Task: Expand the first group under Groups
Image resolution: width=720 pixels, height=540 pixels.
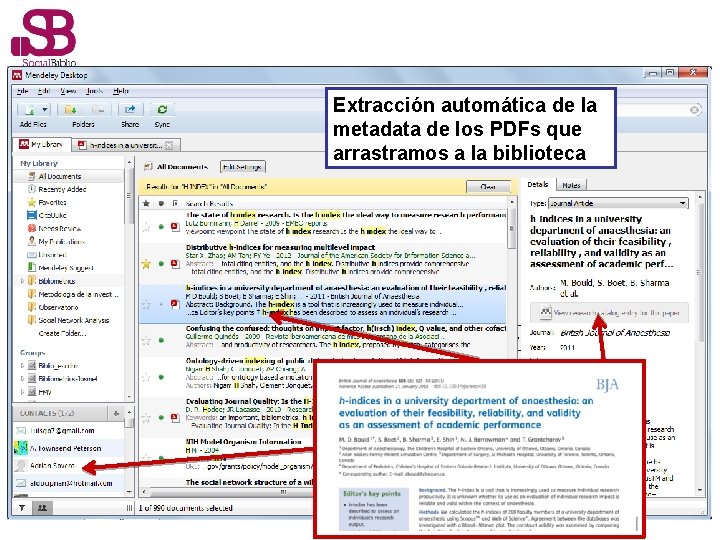Action: pyautogui.click(x=22, y=366)
